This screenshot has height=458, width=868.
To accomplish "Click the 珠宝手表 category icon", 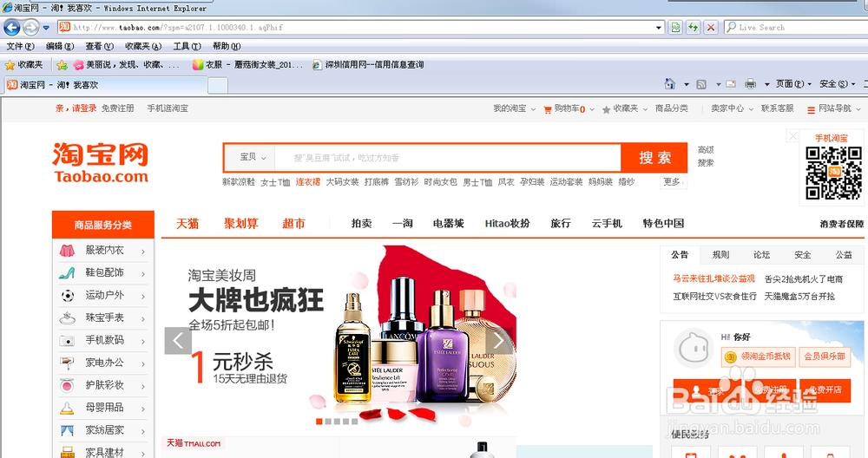I will 67,318.
